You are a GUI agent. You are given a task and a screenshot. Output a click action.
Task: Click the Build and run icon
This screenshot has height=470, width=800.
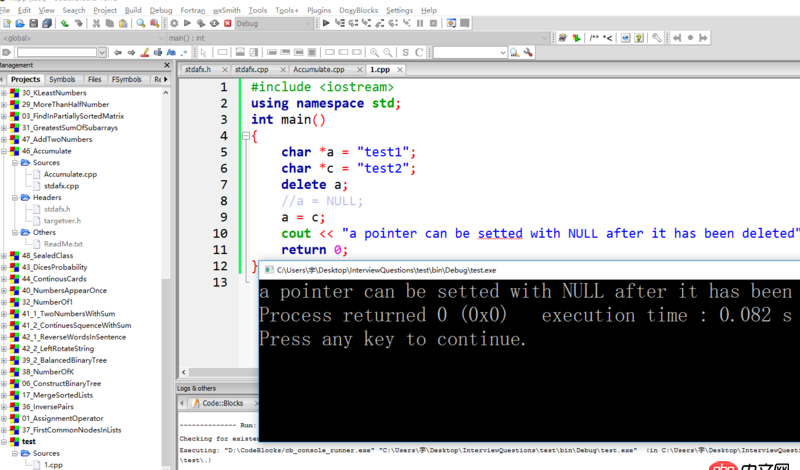coord(201,23)
